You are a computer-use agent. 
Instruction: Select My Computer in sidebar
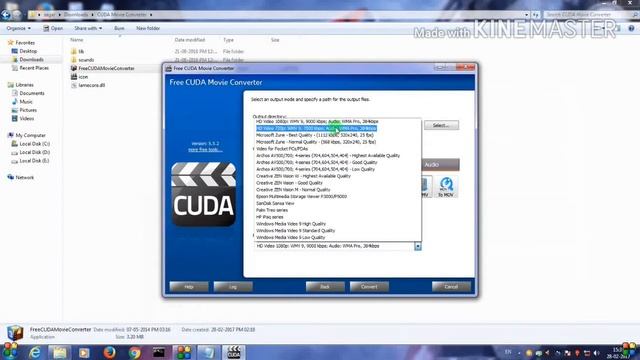(30, 135)
